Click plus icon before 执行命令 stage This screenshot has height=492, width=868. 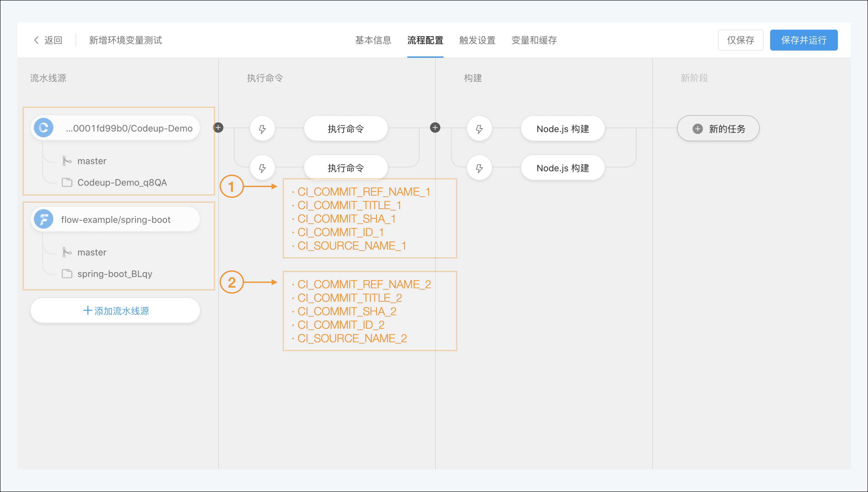coord(218,128)
